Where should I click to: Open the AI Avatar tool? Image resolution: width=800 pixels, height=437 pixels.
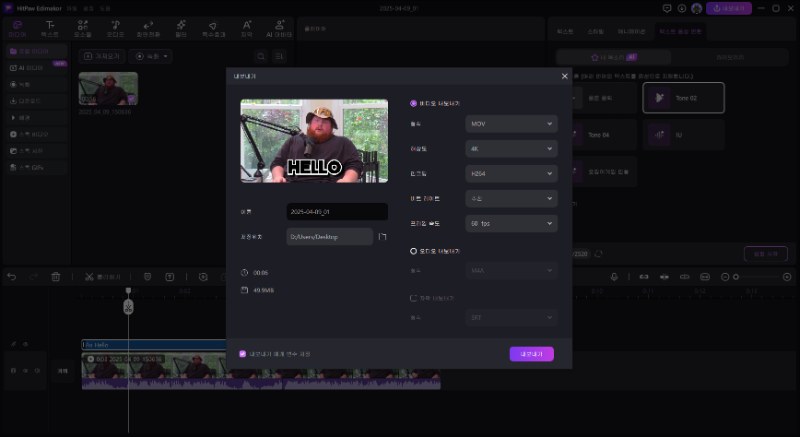point(283,27)
